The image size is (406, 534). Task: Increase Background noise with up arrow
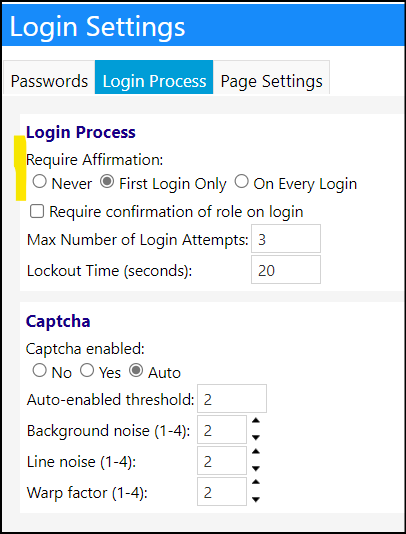point(256,421)
